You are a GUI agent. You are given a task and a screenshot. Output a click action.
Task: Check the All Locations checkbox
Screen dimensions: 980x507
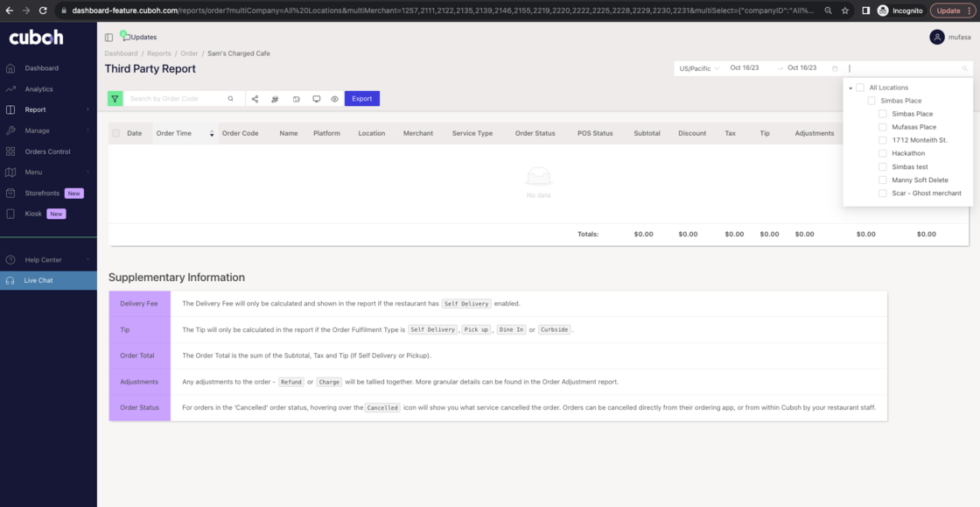[860, 88]
